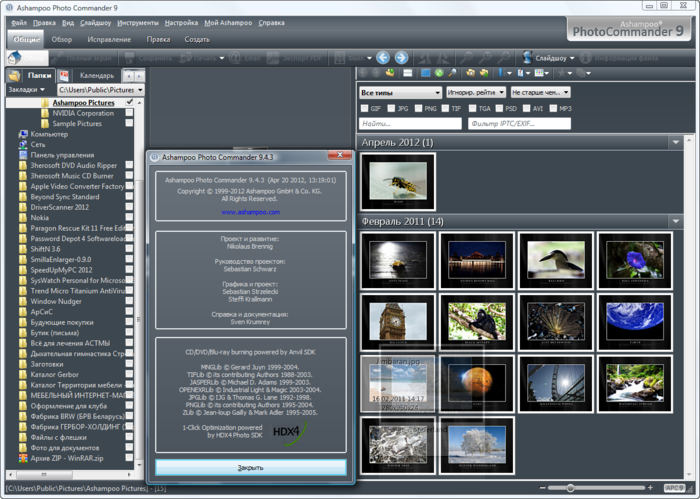Viewport: 700px width, 499px height.
Task: Select the Компьютер tree item
Action: 49,134
